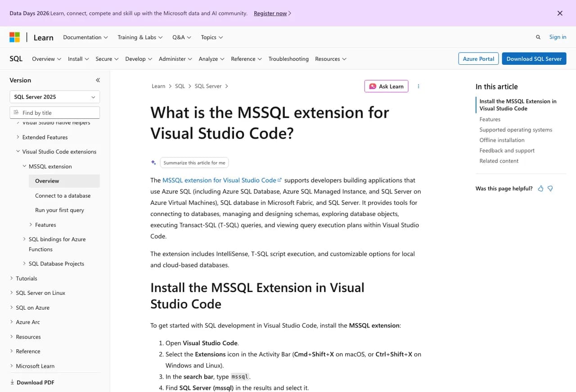Click the Register now link
Viewport: 576px width, 392px height.
(x=272, y=14)
